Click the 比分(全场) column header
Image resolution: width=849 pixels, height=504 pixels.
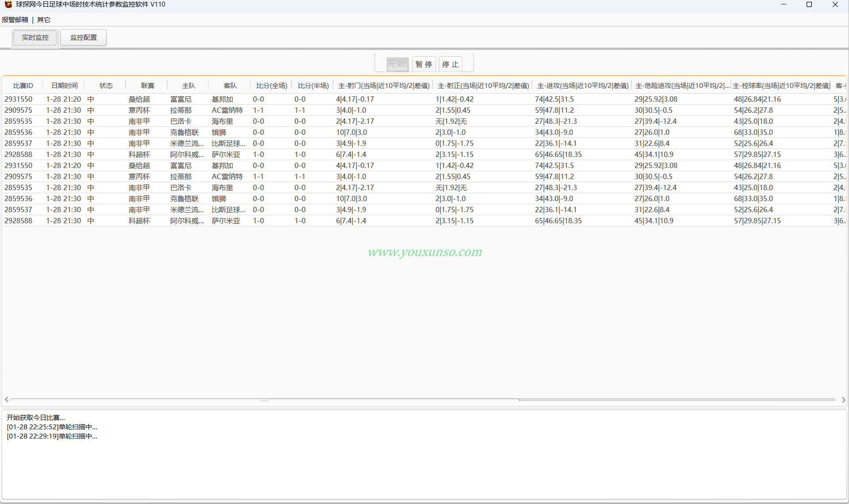[x=272, y=86]
